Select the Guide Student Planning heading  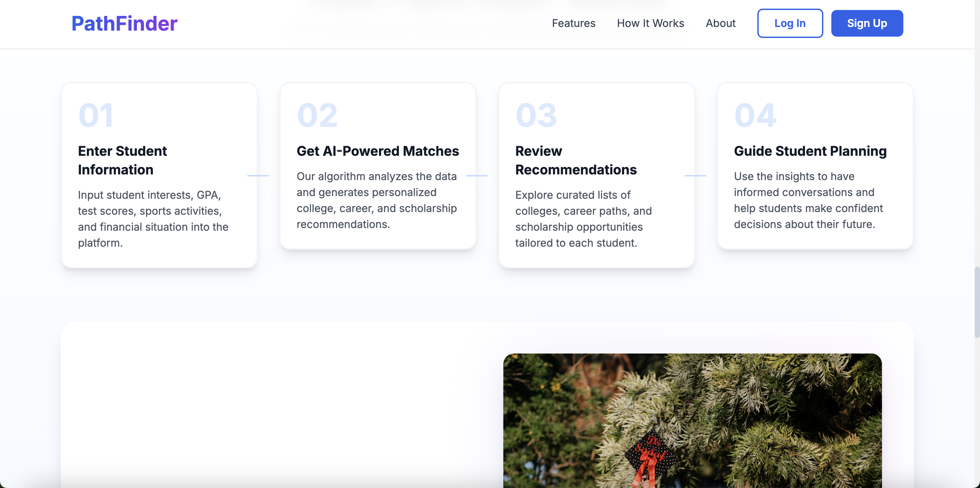(x=810, y=151)
